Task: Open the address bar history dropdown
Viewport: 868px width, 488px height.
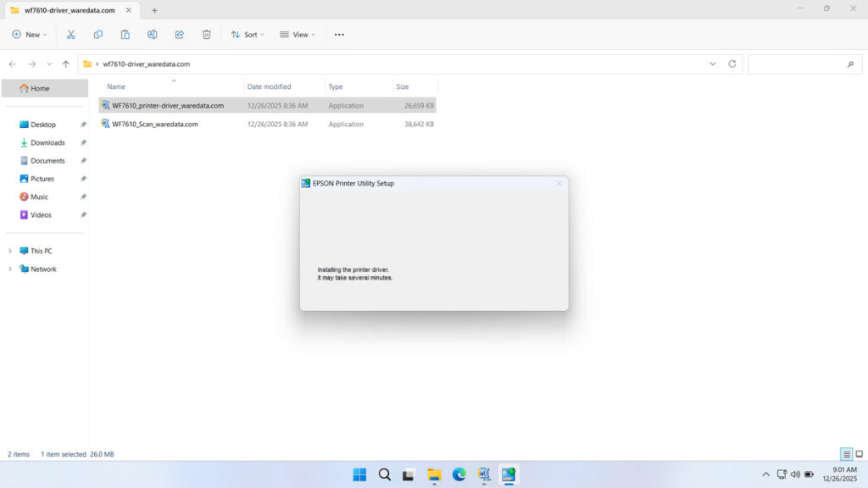Action: coord(713,64)
